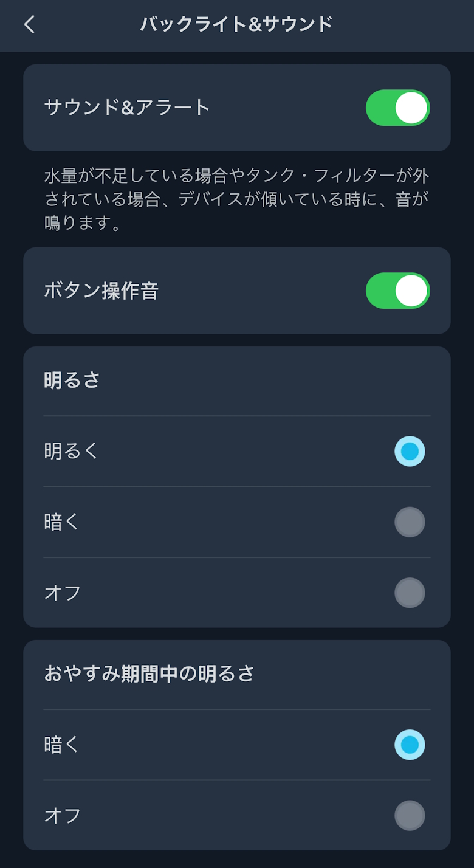Screen dimensions: 474x868
Task: Go back using the header arrow
Action: pos(29,24)
